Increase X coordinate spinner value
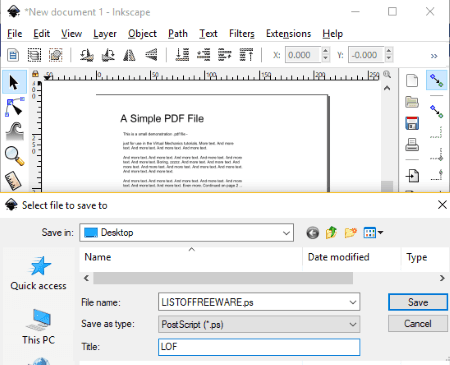This screenshot has height=365, width=450. point(326,51)
